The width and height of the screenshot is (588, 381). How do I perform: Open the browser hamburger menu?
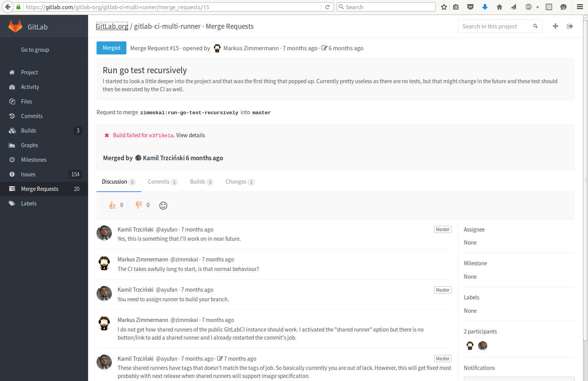click(580, 7)
